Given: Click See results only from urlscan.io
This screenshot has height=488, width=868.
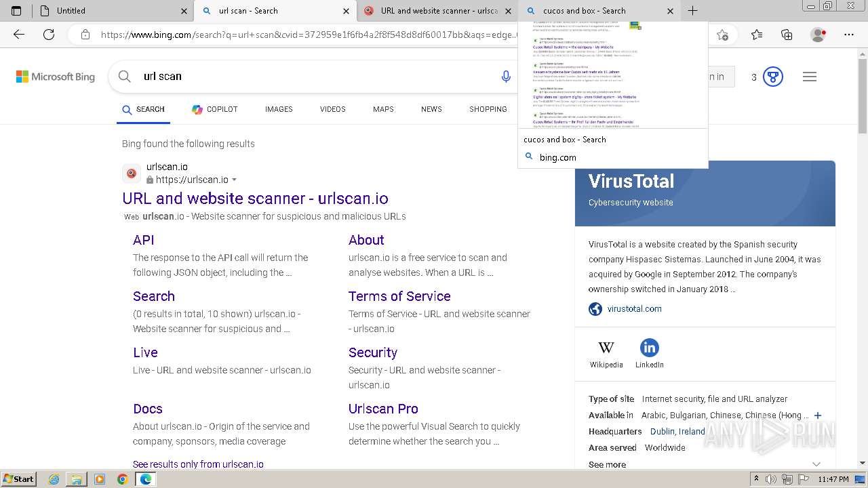Looking at the screenshot, I should [198, 464].
